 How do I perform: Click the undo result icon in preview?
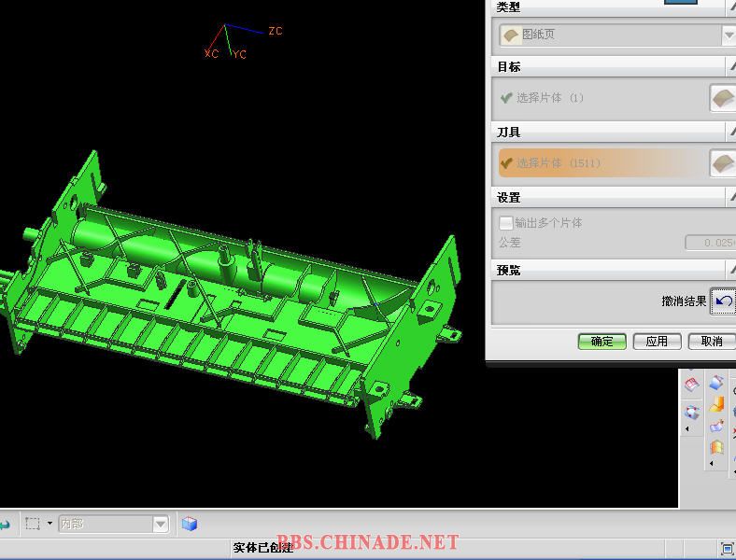(723, 301)
